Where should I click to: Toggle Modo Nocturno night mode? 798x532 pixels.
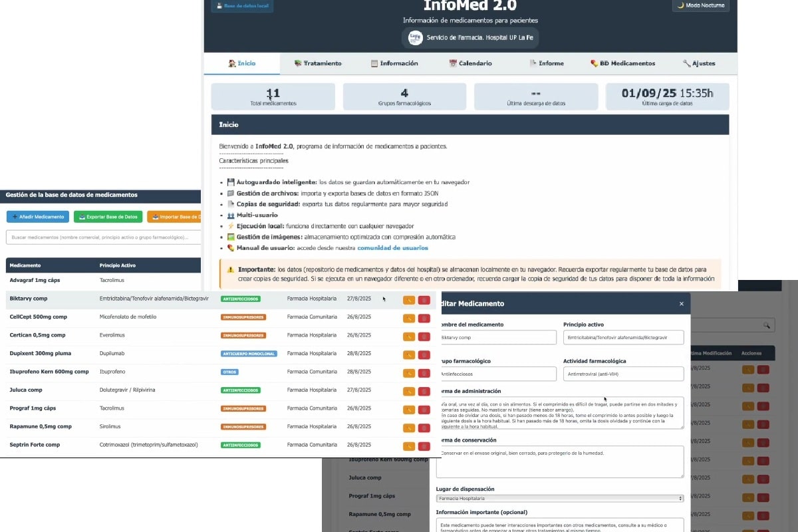[700, 5]
